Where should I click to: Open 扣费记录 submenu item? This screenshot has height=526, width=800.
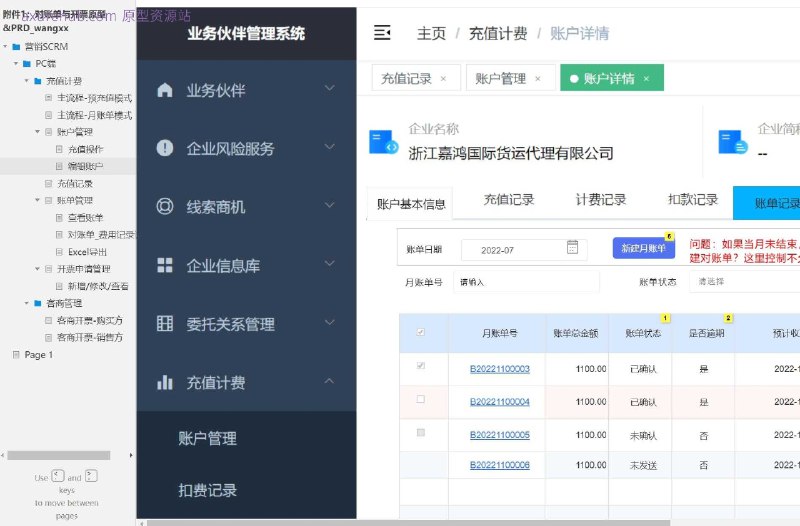[207, 490]
